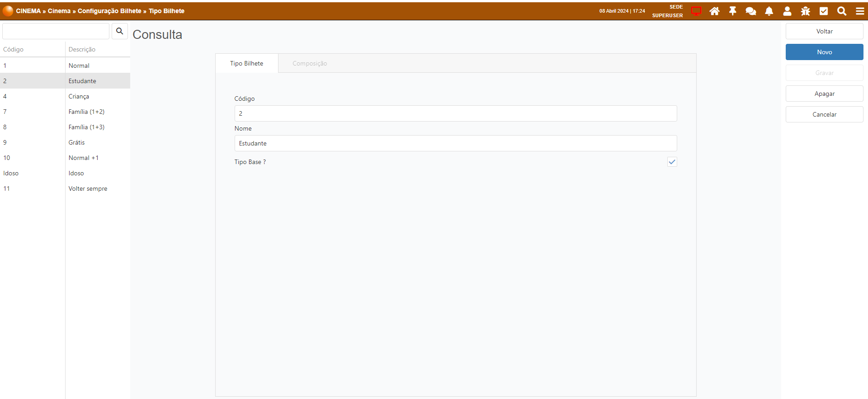Click the Novo button
Viewport: 868px width, 399px height.
pyautogui.click(x=825, y=52)
